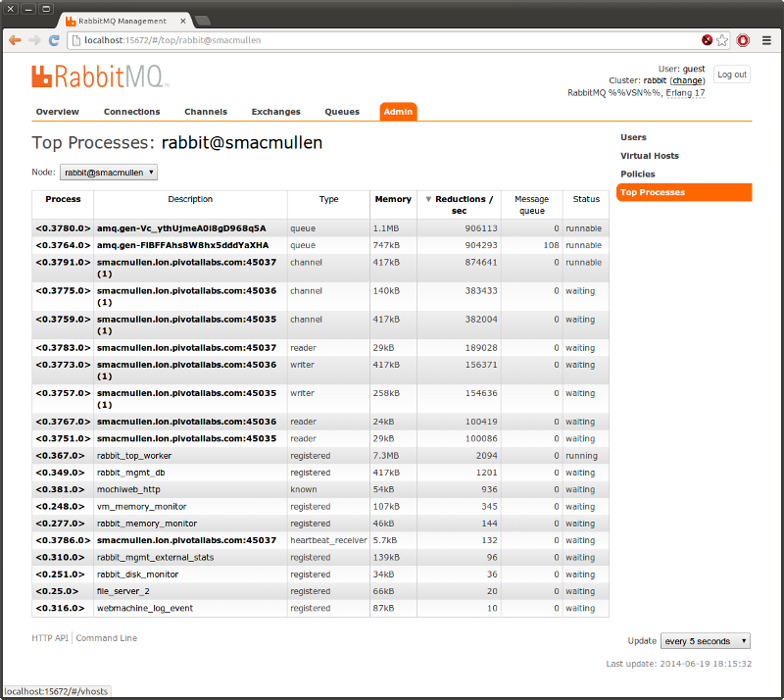Image resolution: width=784 pixels, height=700 pixels.
Task: Open process <0.3780.0>
Action: 63,228
